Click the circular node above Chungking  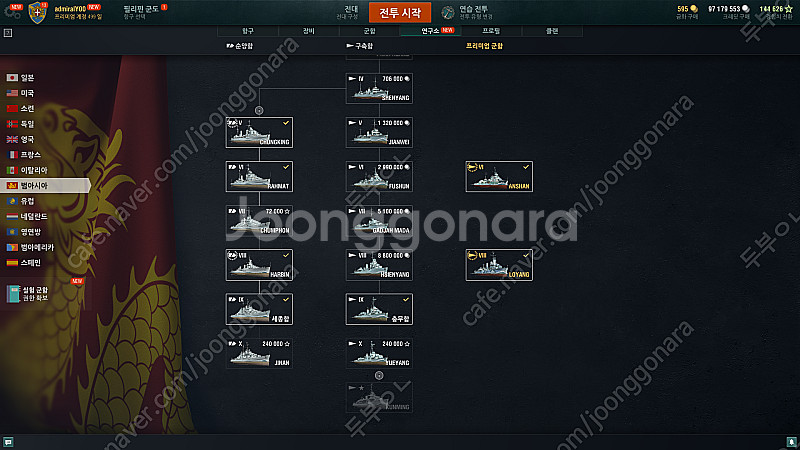tap(259, 110)
